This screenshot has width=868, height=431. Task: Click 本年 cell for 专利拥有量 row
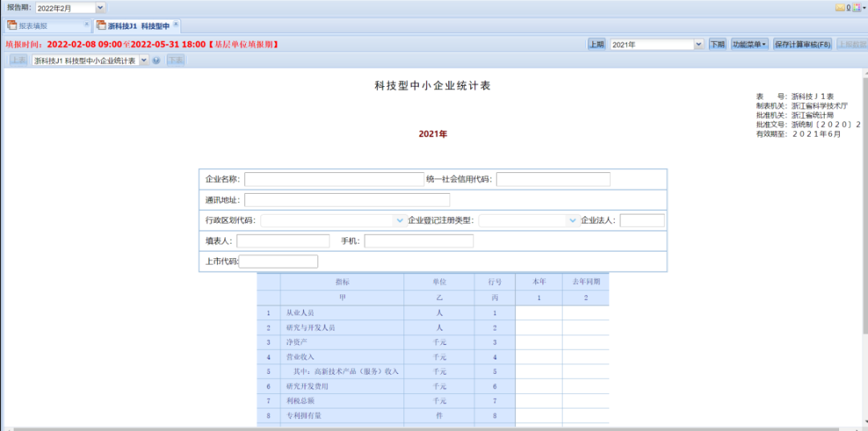[x=539, y=416]
